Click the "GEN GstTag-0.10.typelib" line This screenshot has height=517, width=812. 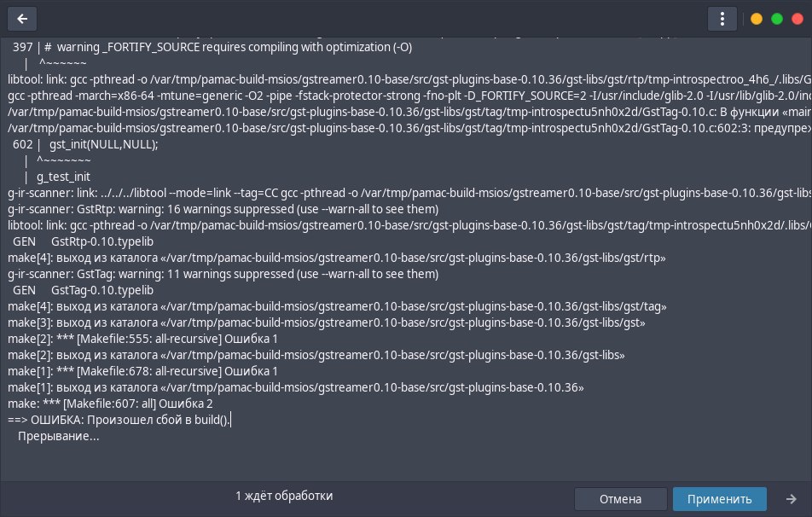coord(77,290)
